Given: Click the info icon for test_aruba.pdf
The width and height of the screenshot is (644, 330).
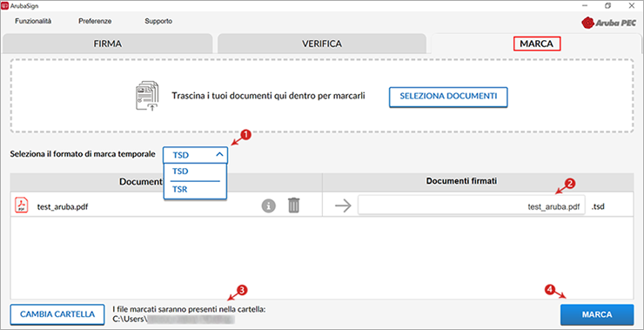Looking at the screenshot, I should pos(269,205).
